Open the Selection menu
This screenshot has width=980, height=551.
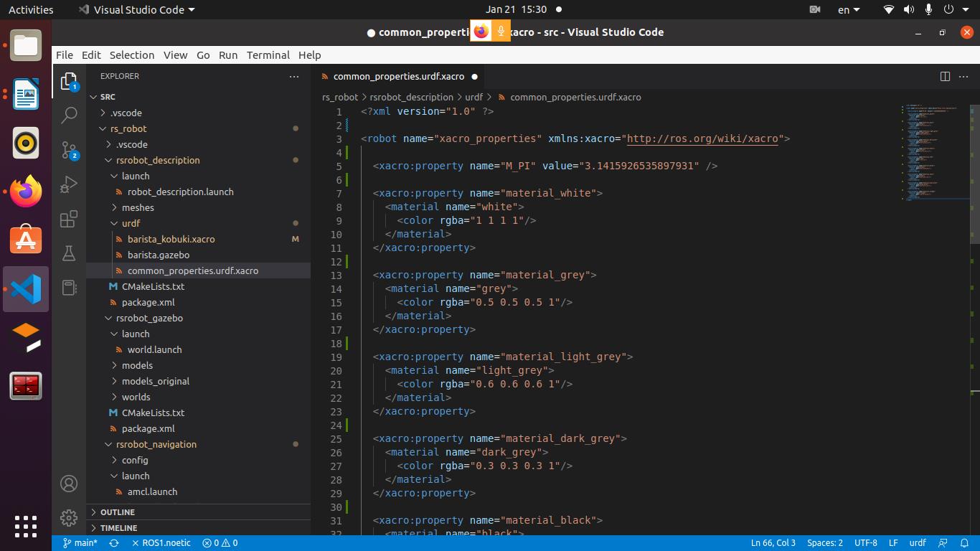pos(131,55)
